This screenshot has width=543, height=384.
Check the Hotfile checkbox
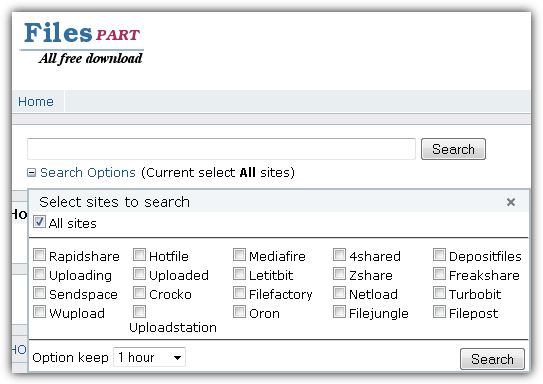(140, 254)
